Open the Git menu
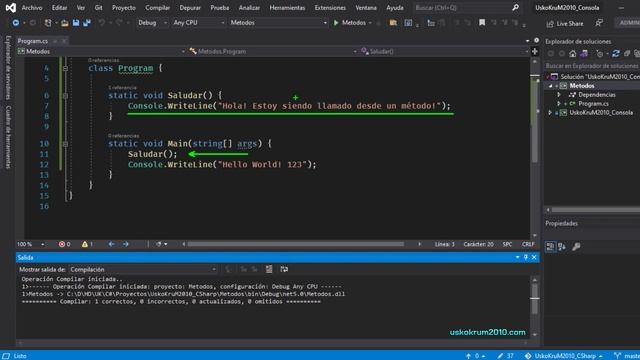The image size is (640, 360). click(98, 8)
